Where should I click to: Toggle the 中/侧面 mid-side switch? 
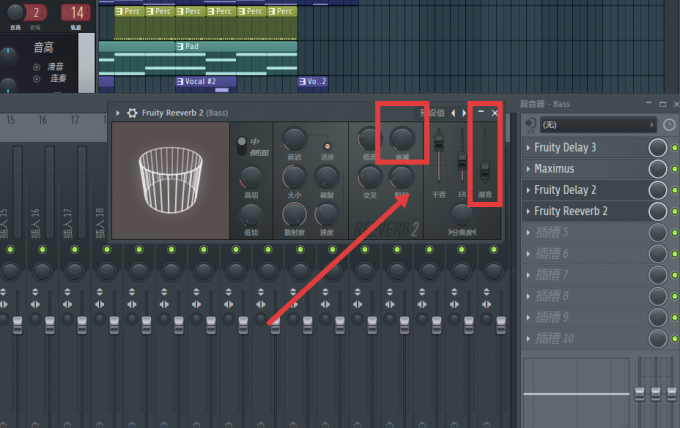(x=242, y=146)
